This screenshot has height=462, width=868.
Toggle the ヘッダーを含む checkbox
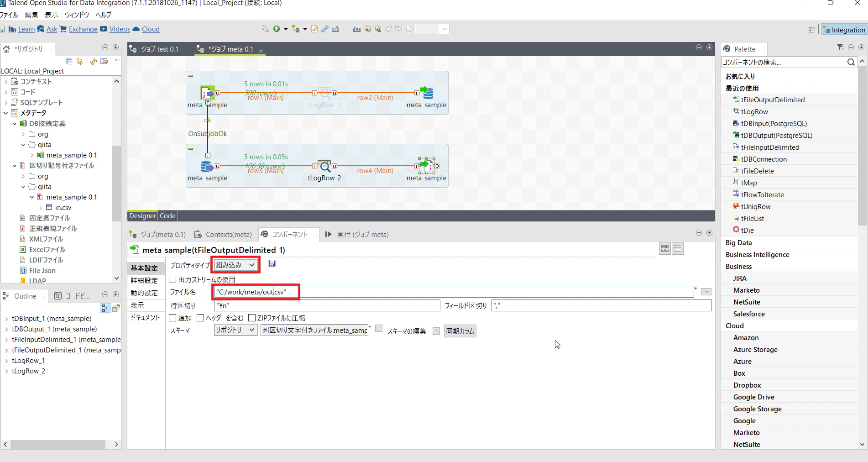point(200,318)
